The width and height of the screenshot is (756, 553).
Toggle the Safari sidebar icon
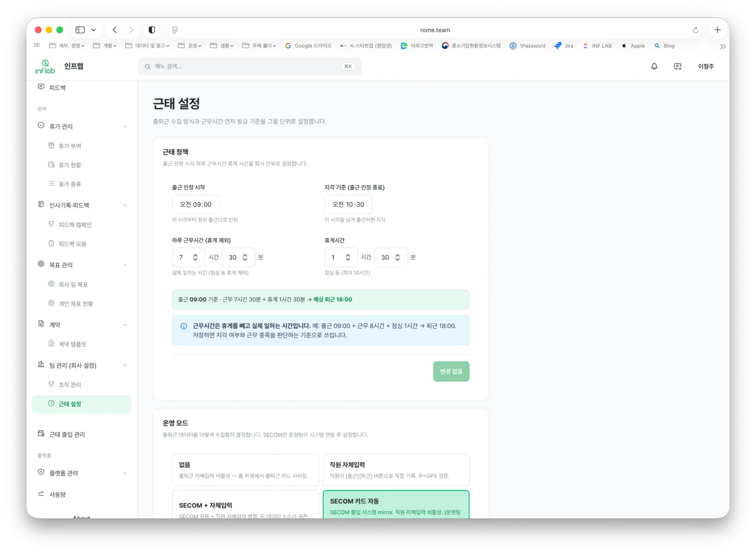80,30
